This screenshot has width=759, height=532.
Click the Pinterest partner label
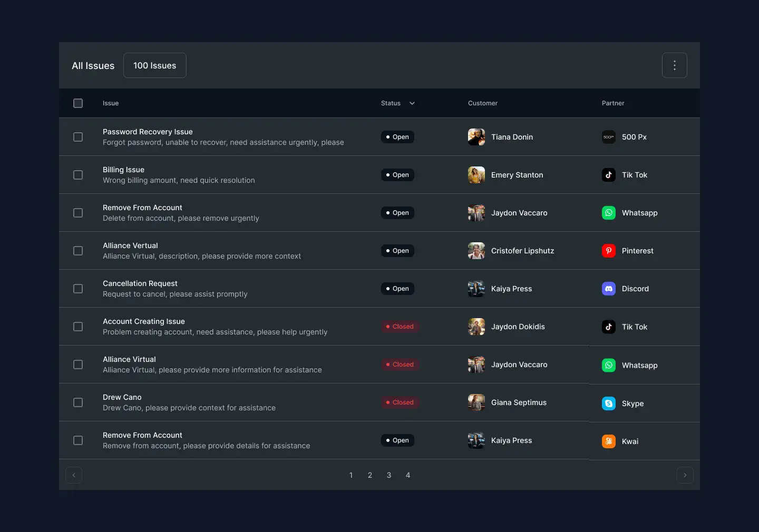point(638,251)
